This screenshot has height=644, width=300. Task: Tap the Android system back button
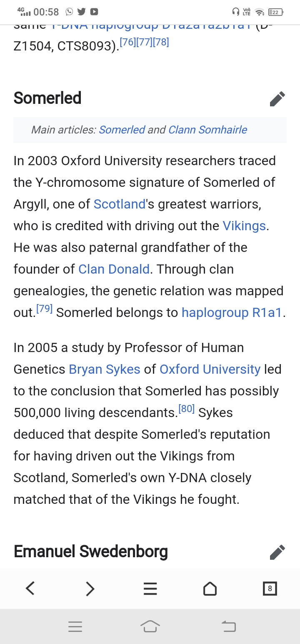(x=228, y=626)
